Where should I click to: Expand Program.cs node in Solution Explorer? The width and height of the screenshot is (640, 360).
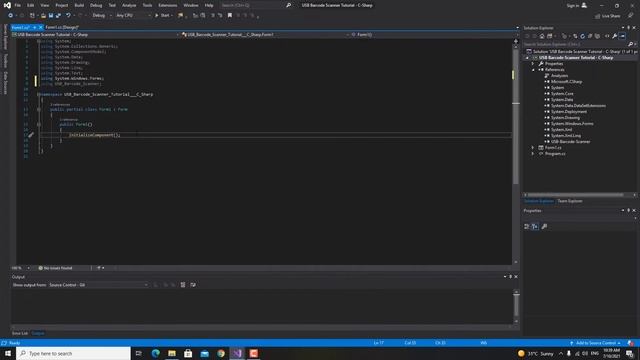point(533,153)
